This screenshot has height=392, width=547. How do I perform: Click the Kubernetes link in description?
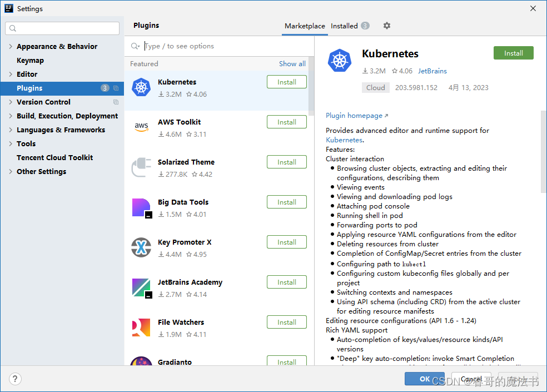344,140
